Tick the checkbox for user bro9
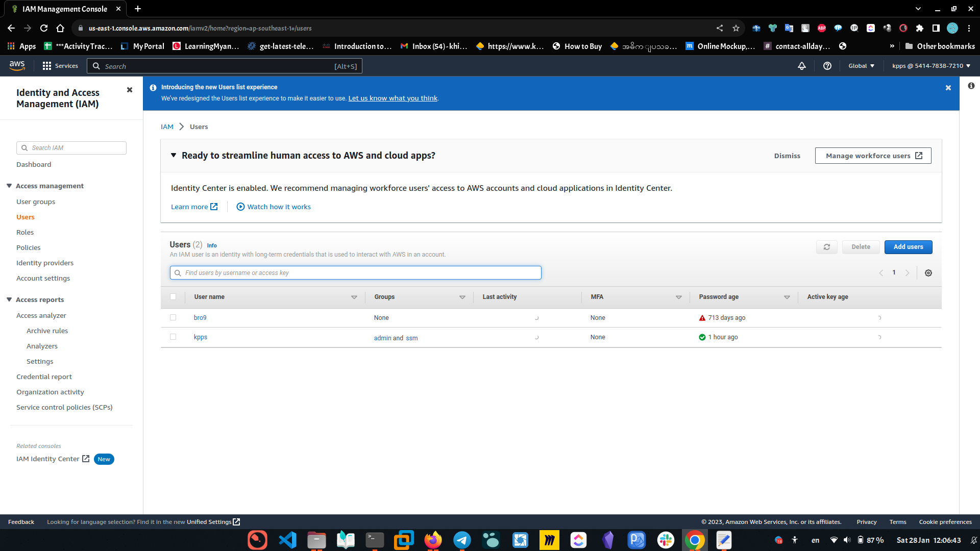Image resolution: width=980 pixels, height=551 pixels. pyautogui.click(x=173, y=317)
